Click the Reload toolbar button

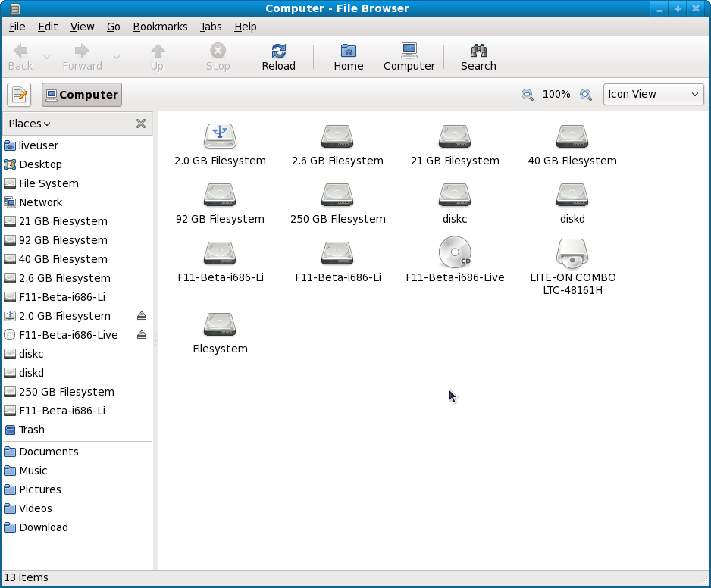(x=278, y=57)
